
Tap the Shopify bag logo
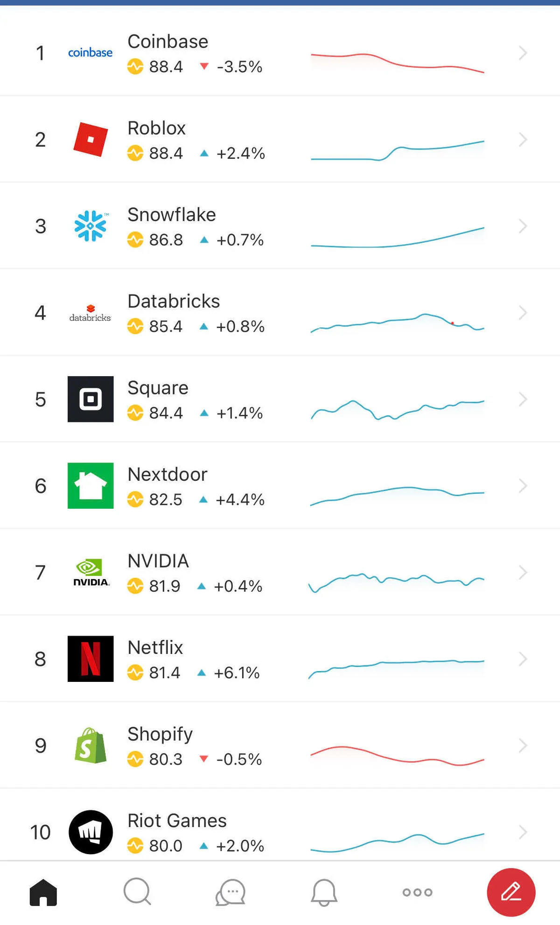coord(91,745)
